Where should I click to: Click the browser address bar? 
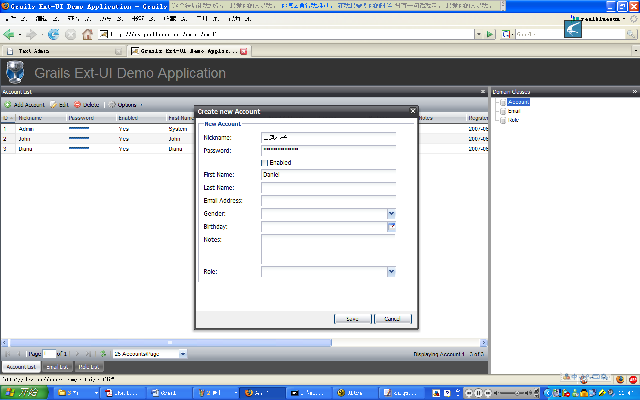coord(286,34)
